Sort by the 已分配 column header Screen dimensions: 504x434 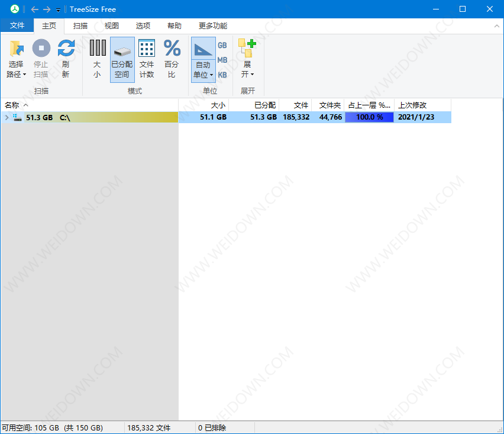coord(254,105)
